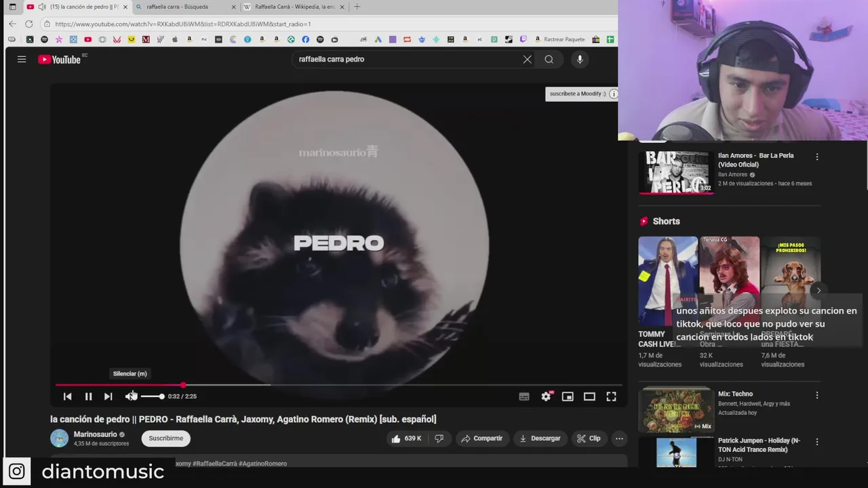Open options for Patrick Jumpen Holiday video
Image resolution: width=868 pixels, height=488 pixels.
[816, 442]
